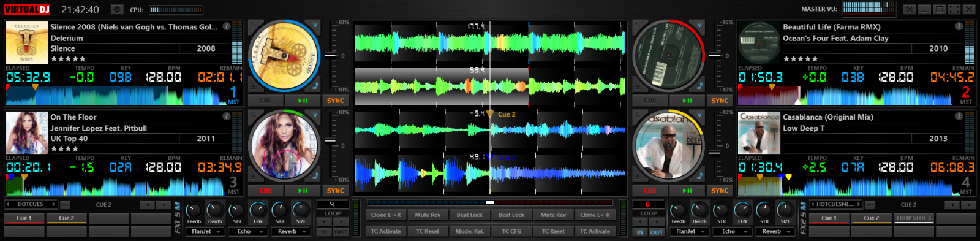This screenshot has height=241, width=980.
Task: Click the S icon at deck 2 jog wheel corner
Action: click(x=638, y=25)
